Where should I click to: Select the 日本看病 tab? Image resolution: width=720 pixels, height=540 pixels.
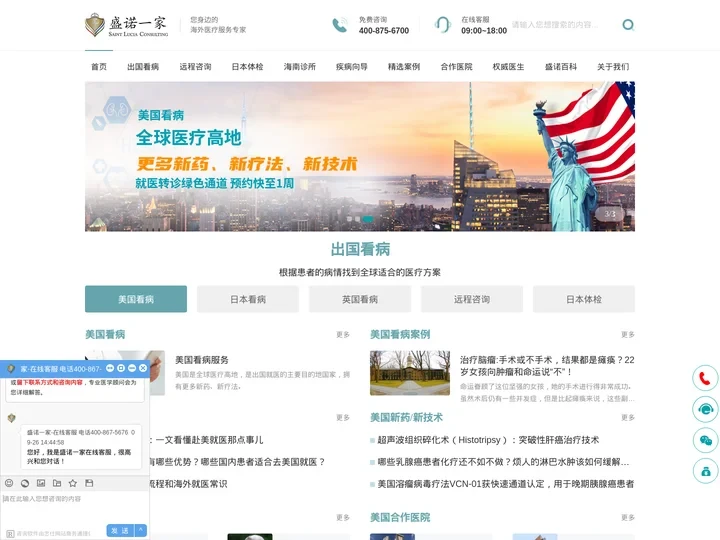248,299
